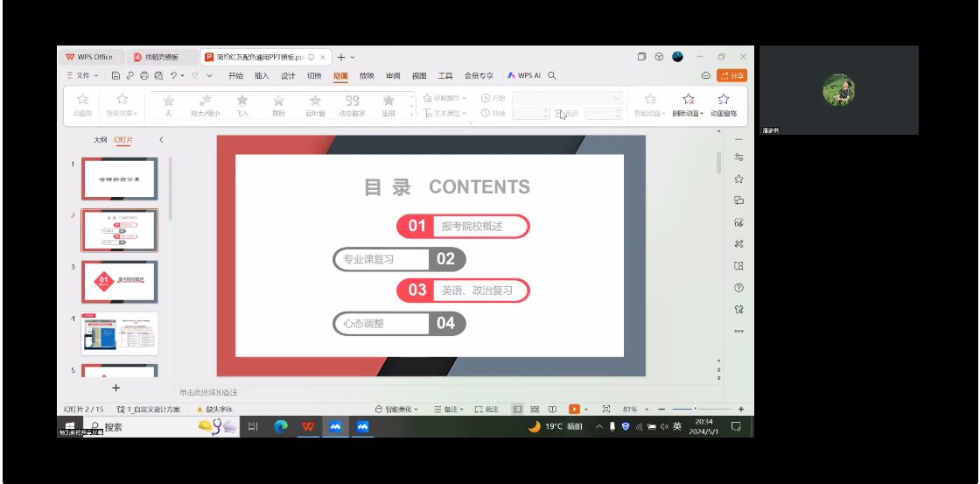Click the 删除动画 delete animation icon
The width and height of the screenshot is (980, 484).
(x=688, y=103)
